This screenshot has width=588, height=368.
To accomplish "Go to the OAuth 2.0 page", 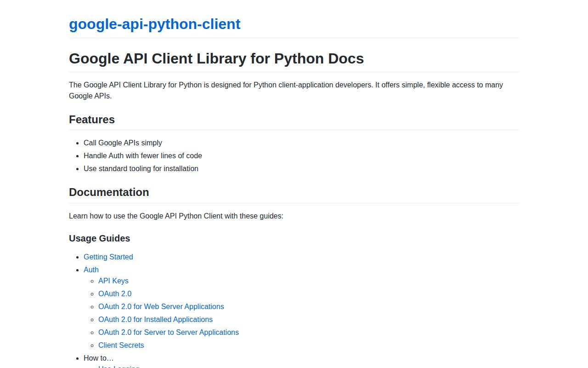I will pos(115,293).
